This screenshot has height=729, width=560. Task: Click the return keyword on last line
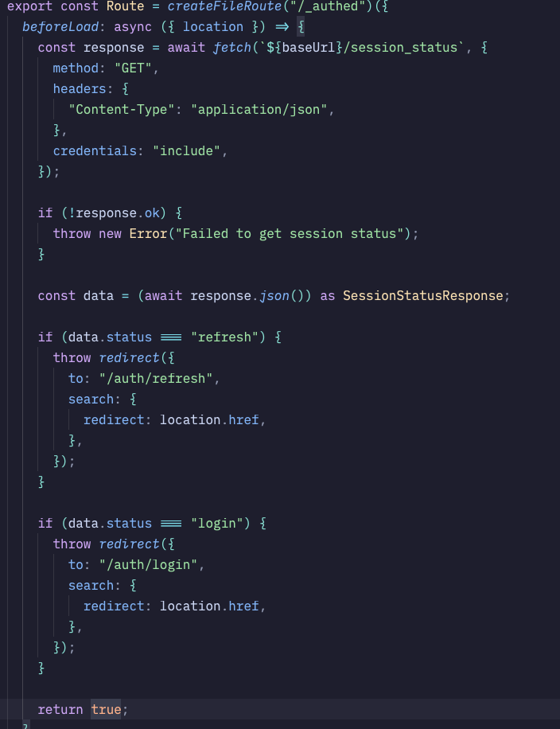pyautogui.click(x=60, y=709)
